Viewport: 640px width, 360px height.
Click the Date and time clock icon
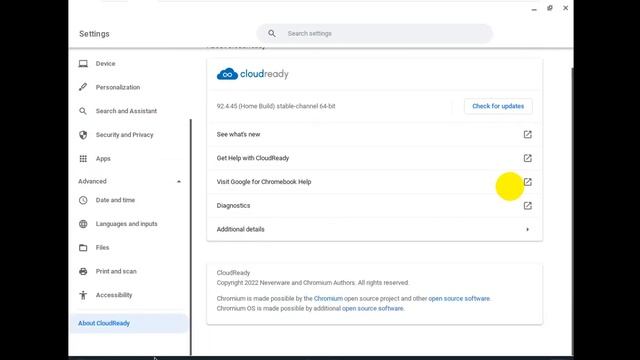click(83, 200)
